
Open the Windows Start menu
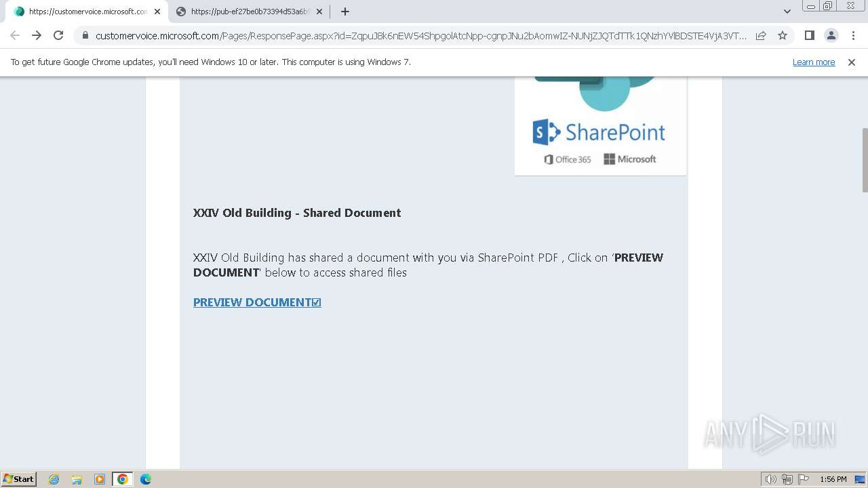[18, 479]
